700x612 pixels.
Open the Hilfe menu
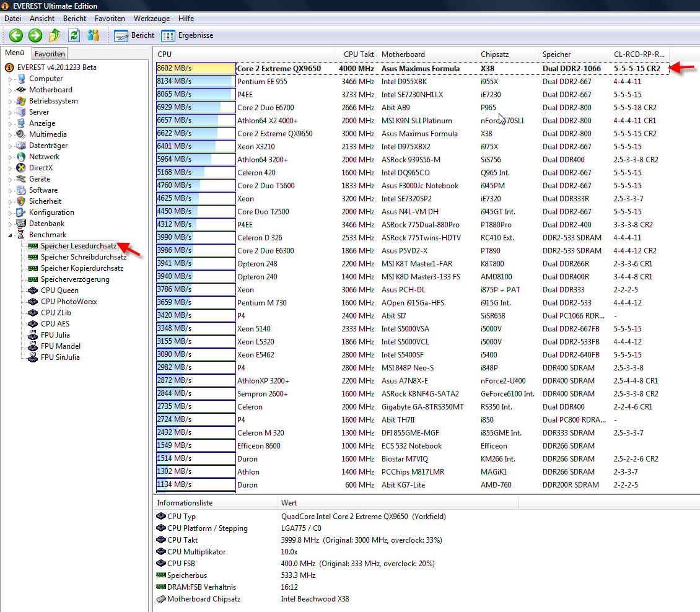pos(186,19)
